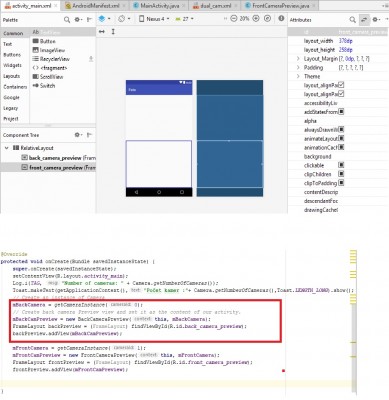389x400 pixels.
Task: Open Attributes panel settings gear
Action: [x=376, y=20]
